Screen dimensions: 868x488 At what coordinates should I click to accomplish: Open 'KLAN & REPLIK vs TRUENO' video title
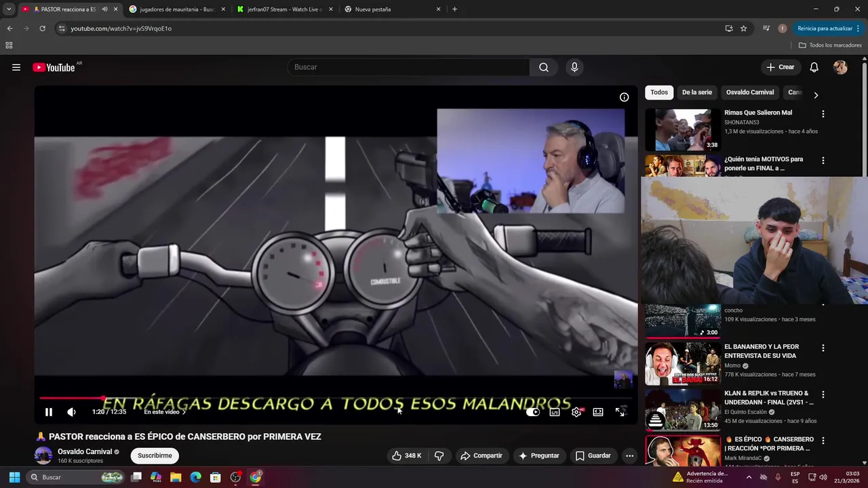click(768, 398)
